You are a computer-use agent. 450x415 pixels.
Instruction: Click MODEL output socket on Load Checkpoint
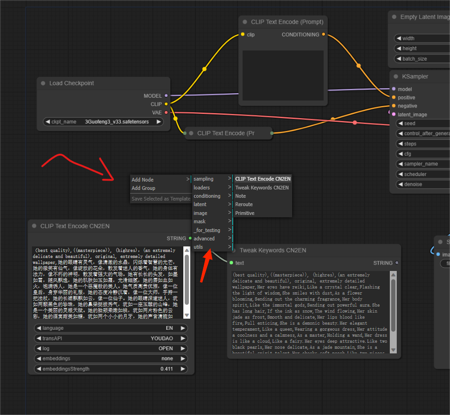coord(166,96)
